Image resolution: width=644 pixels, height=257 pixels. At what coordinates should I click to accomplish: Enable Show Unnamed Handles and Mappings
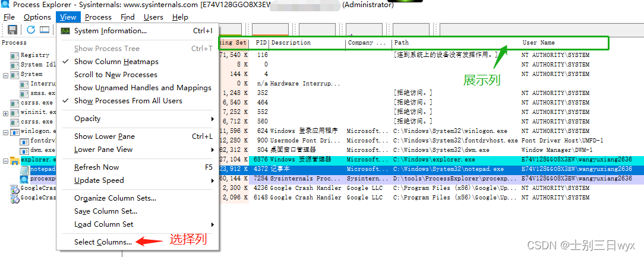point(143,87)
